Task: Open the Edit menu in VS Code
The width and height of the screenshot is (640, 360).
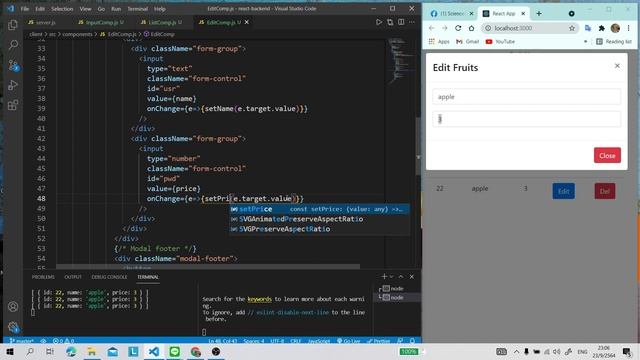Action: point(40,9)
